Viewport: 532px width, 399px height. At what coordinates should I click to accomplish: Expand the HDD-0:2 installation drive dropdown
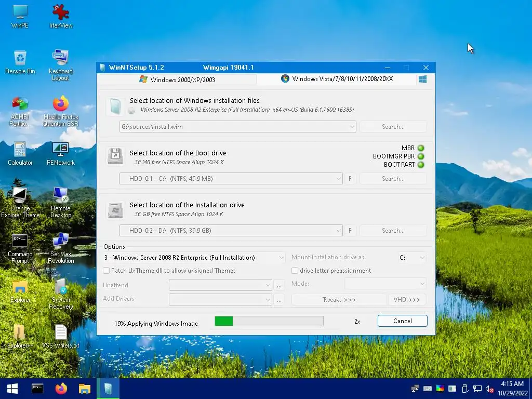point(338,230)
